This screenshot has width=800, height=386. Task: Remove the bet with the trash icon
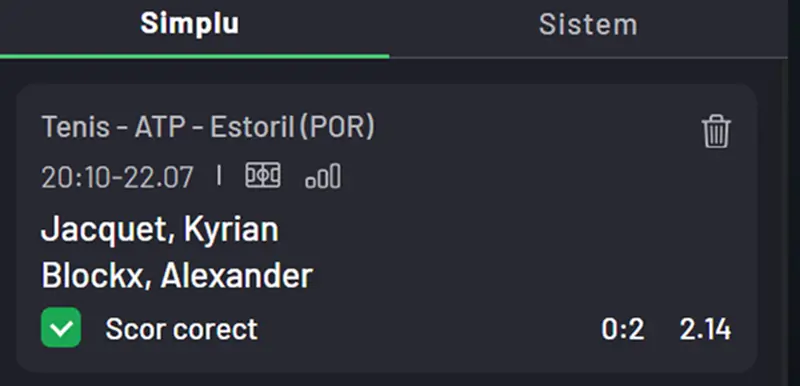[x=716, y=132]
